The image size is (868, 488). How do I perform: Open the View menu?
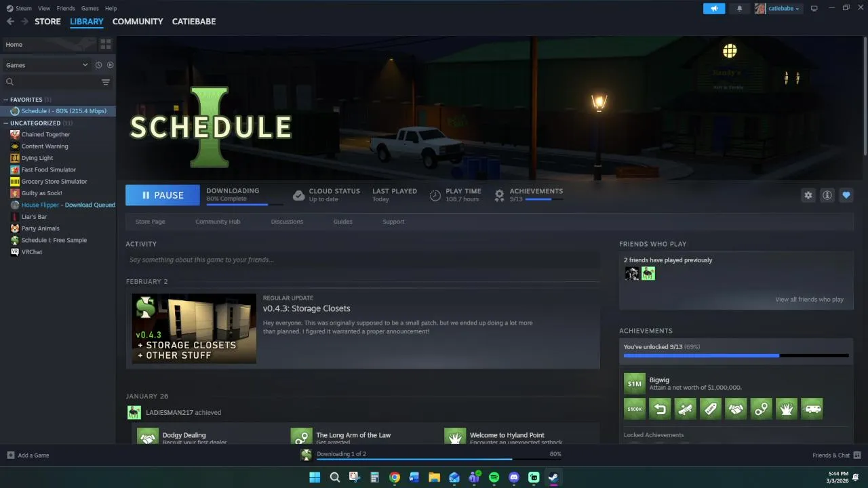[x=44, y=8]
